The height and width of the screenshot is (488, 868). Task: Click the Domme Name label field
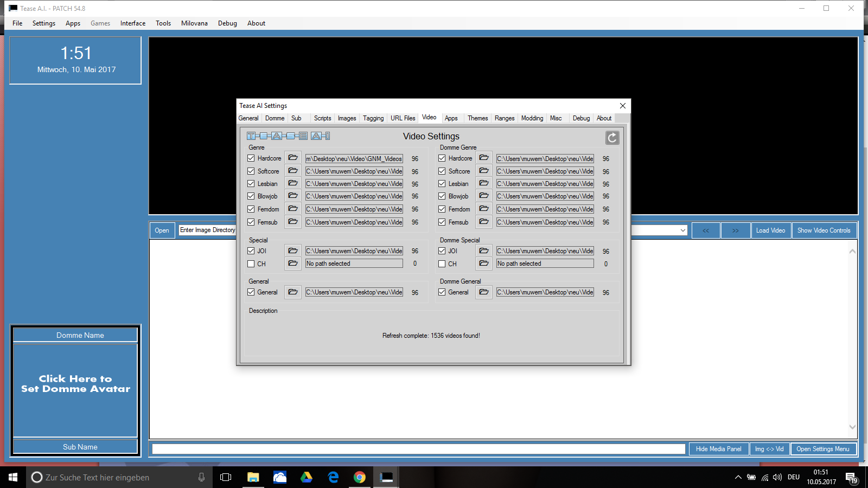click(x=75, y=335)
